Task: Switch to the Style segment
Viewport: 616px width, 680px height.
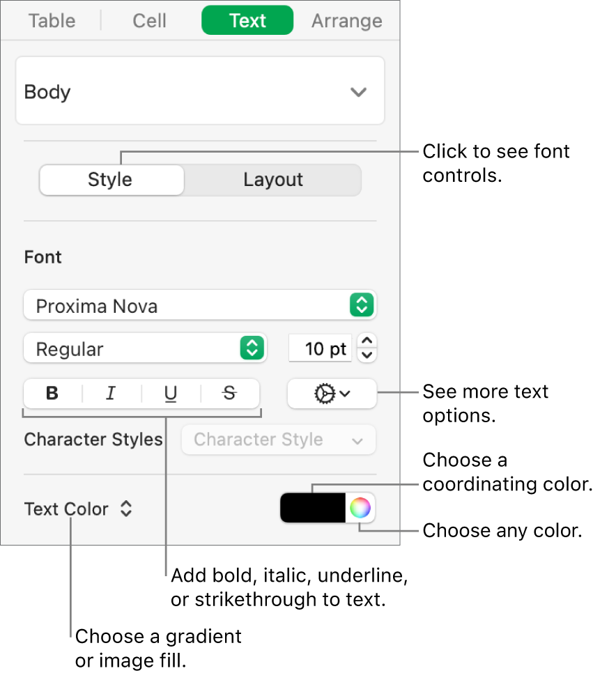Action: tap(111, 180)
